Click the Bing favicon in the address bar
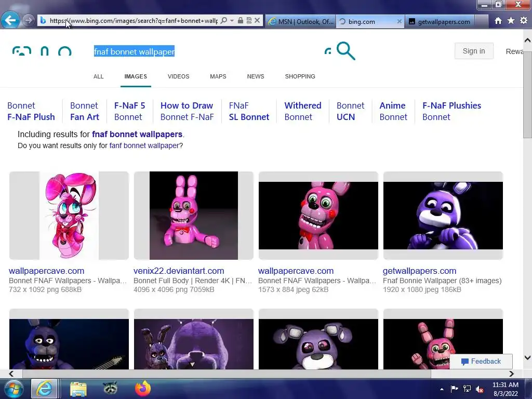 pos(43,21)
